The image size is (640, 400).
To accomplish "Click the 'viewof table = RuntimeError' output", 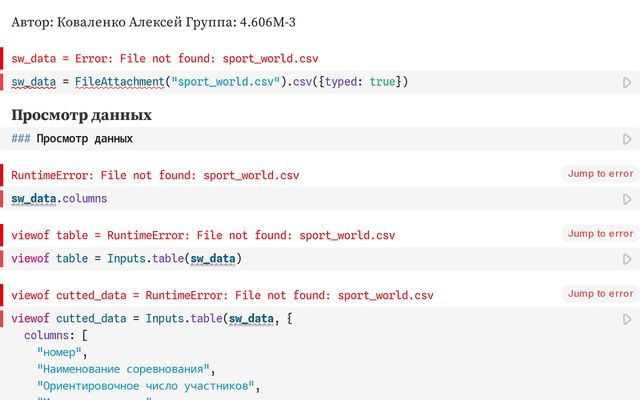I will 203,235.
